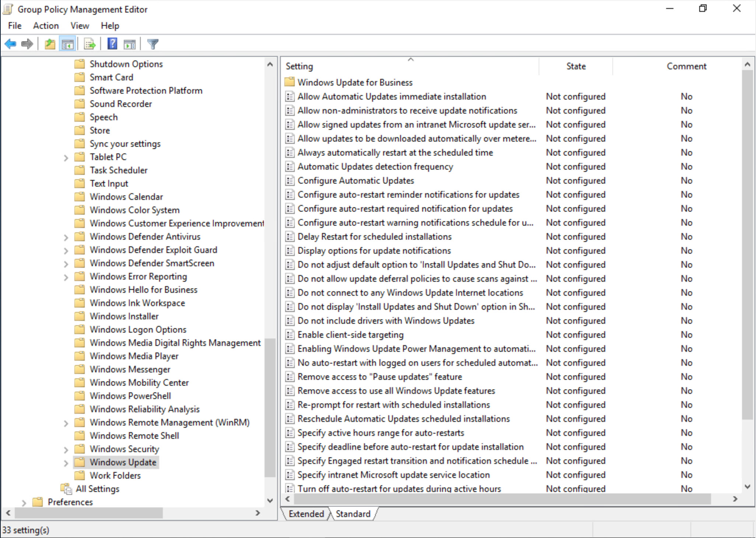The height and width of the screenshot is (538, 756).
Task: Expand the Tablet PC tree node
Action: (66, 157)
